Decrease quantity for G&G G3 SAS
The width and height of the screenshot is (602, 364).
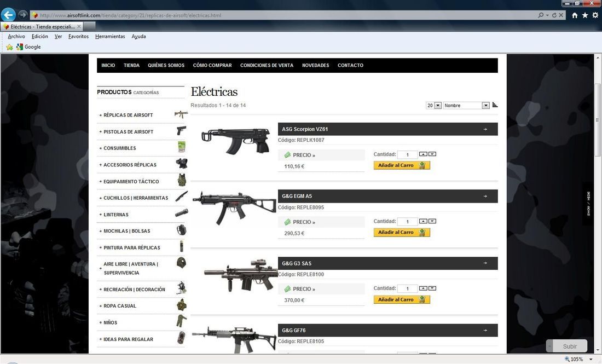pyautogui.click(x=432, y=288)
